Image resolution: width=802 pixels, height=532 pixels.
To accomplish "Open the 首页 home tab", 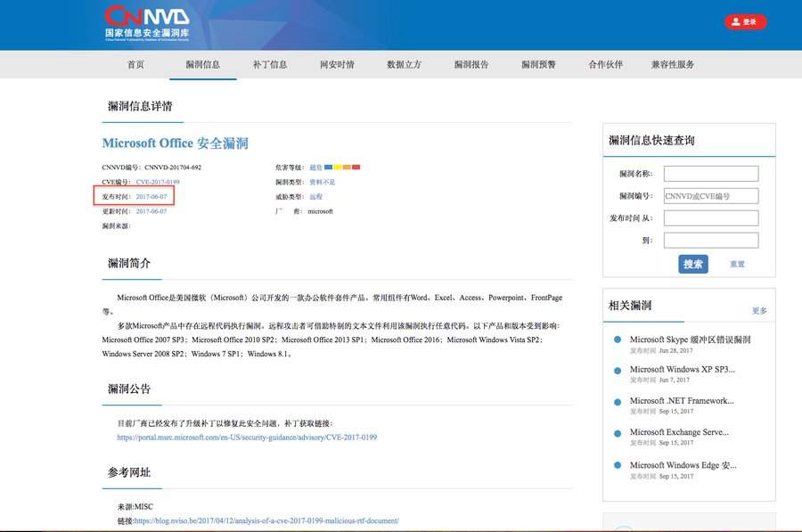I will coord(135,64).
